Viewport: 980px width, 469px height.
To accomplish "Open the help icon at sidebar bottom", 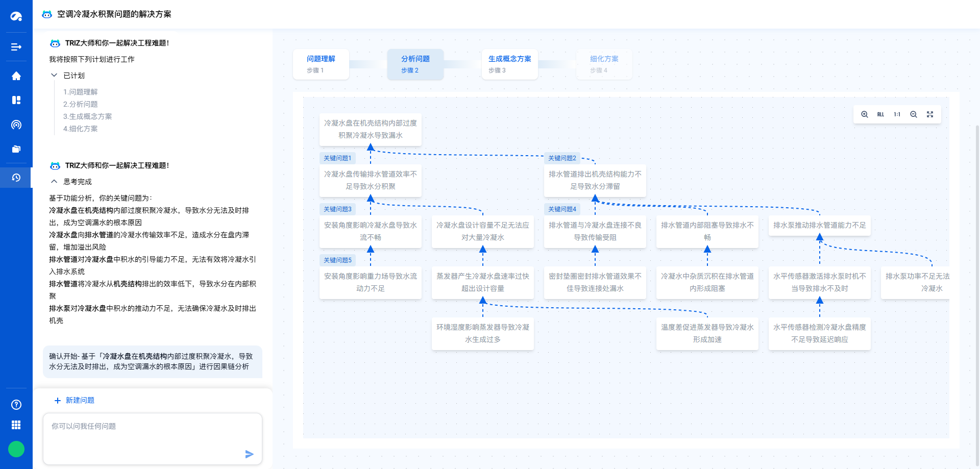I will tap(16, 405).
